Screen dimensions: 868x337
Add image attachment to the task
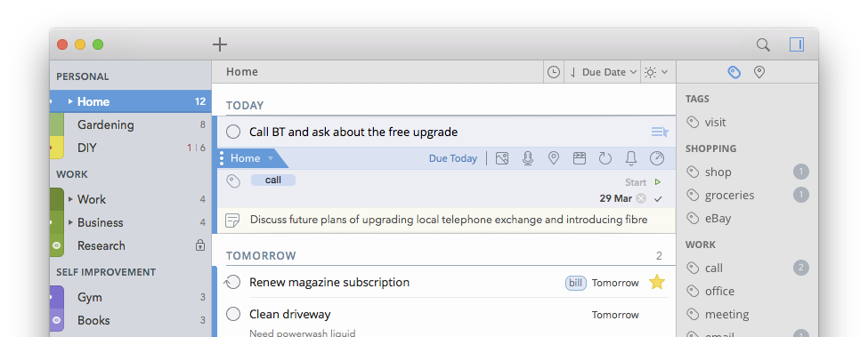[502, 158]
